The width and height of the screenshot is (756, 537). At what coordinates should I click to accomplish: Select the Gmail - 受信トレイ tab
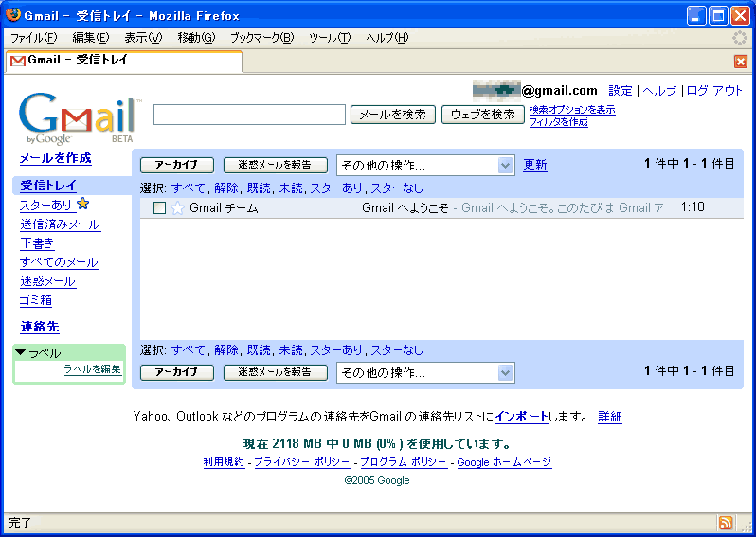pyautogui.click(x=123, y=61)
